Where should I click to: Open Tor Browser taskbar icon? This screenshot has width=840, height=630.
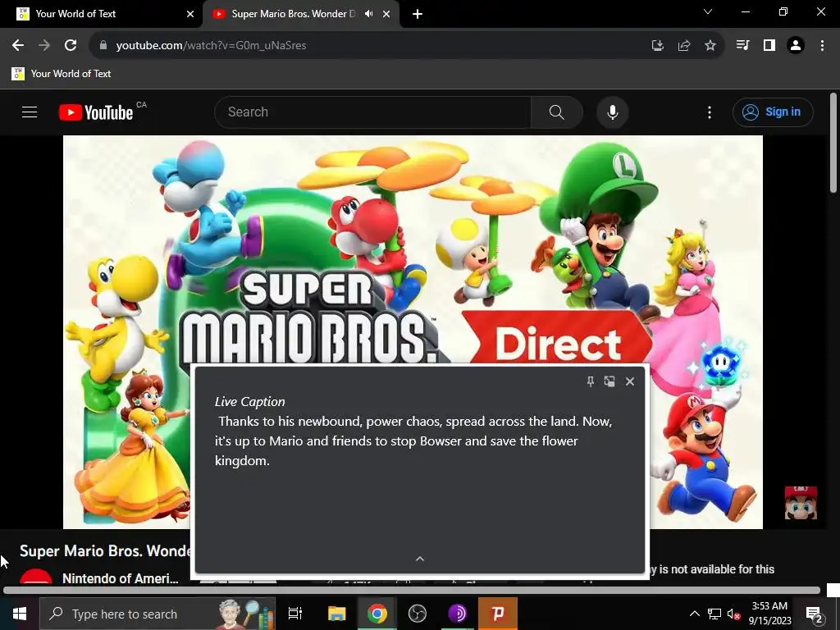[x=458, y=614]
